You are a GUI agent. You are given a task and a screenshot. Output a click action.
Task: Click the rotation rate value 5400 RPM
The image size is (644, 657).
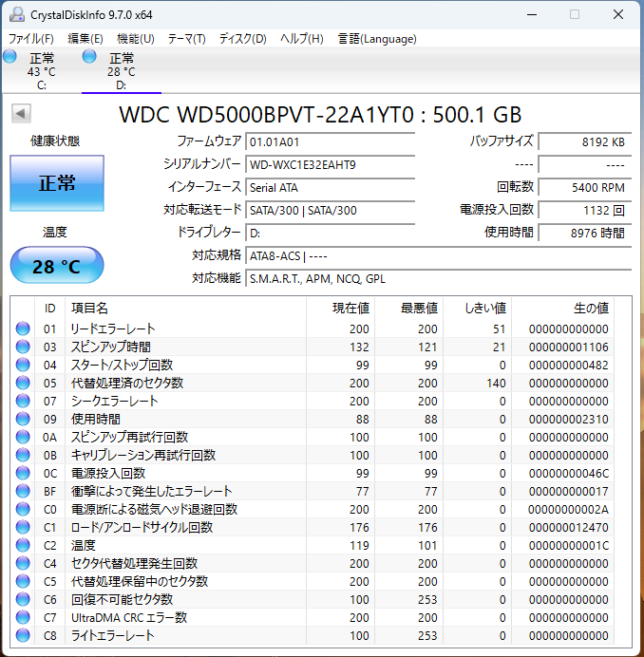click(x=585, y=187)
